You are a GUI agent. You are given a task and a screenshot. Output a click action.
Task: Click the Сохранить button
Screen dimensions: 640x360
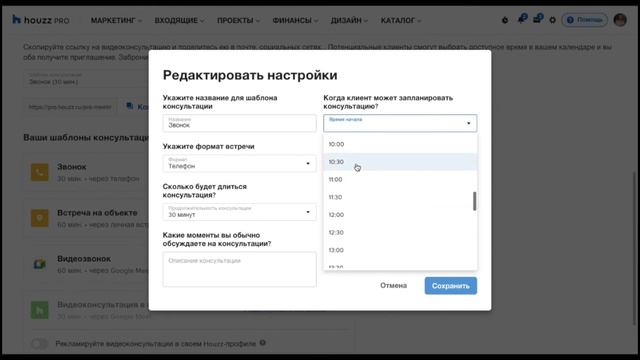(x=451, y=286)
